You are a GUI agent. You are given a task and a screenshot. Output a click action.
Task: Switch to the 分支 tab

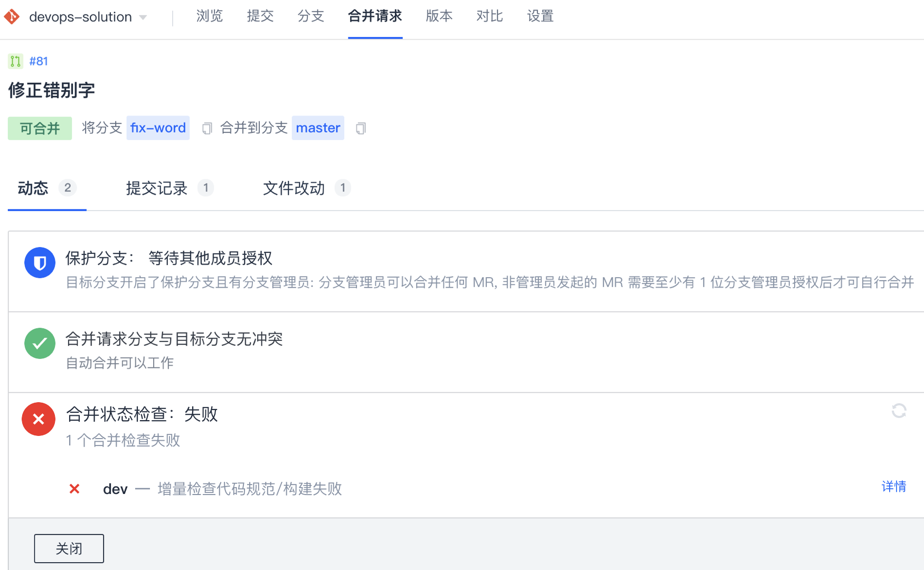(x=311, y=16)
